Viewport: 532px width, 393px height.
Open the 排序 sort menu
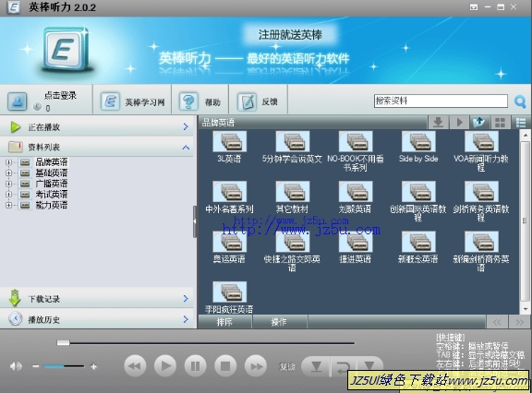pos(224,322)
